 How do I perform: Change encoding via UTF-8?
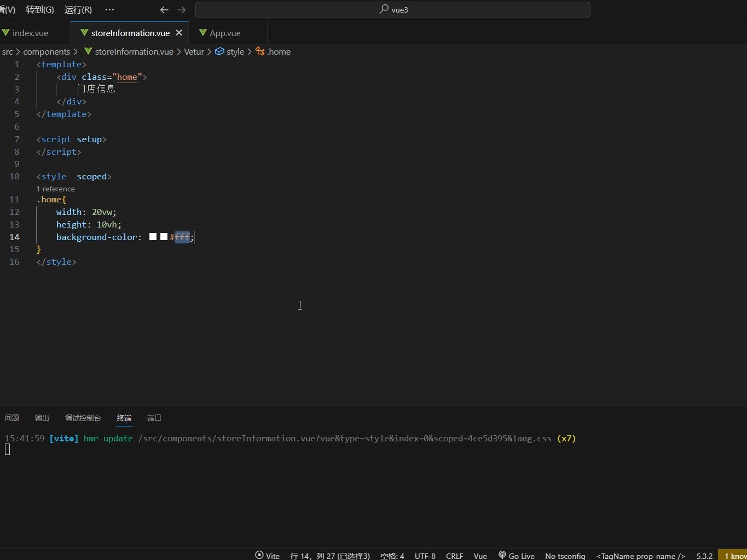pos(425,556)
